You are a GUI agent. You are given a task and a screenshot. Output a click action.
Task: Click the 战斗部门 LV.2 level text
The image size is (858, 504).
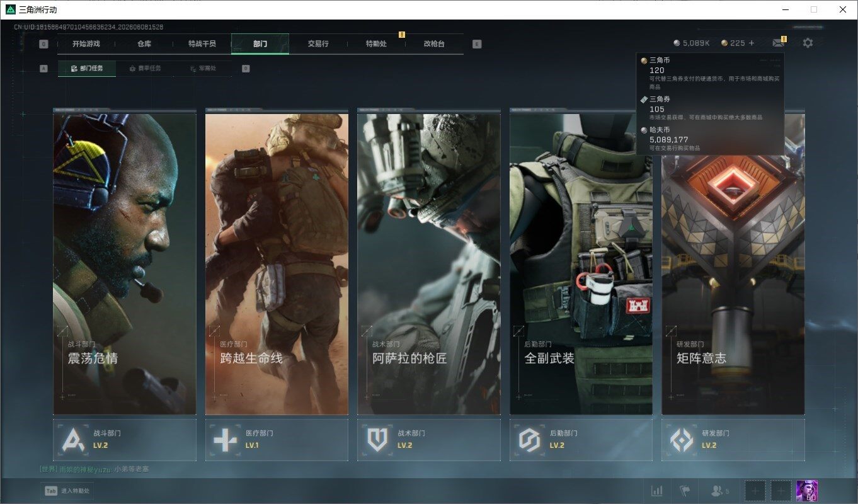[100, 445]
